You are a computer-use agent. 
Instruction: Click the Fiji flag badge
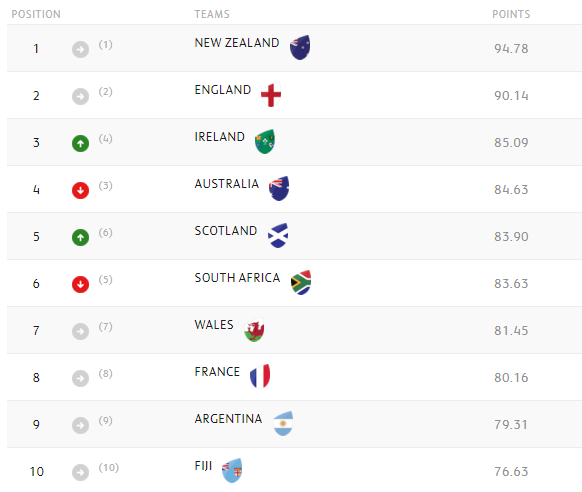click(x=232, y=470)
